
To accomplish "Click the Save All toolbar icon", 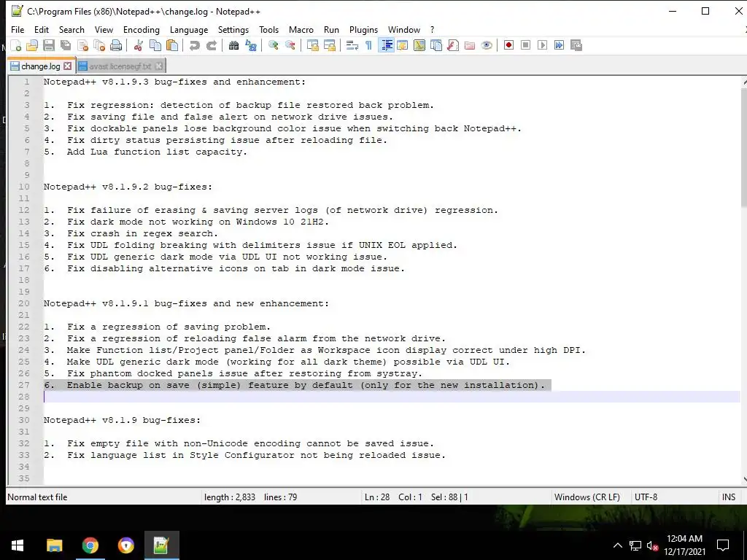I will point(66,45).
